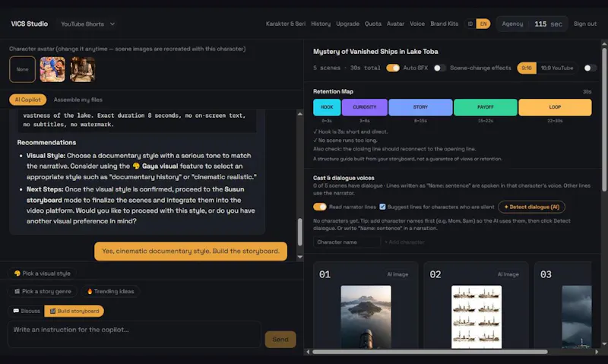
Task: Select the colorful cartoon character avatar
Action: click(x=52, y=69)
